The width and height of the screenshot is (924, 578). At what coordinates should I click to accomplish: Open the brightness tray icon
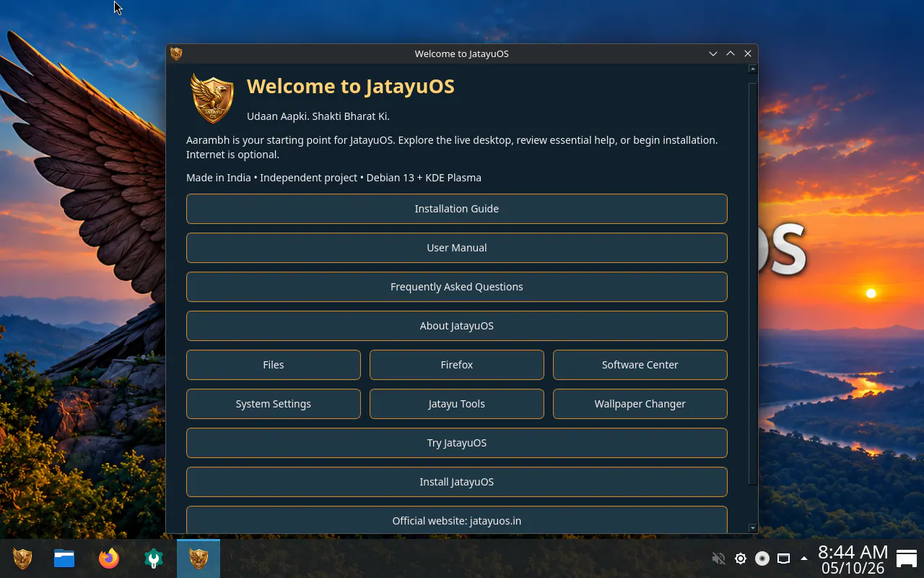tap(741, 558)
